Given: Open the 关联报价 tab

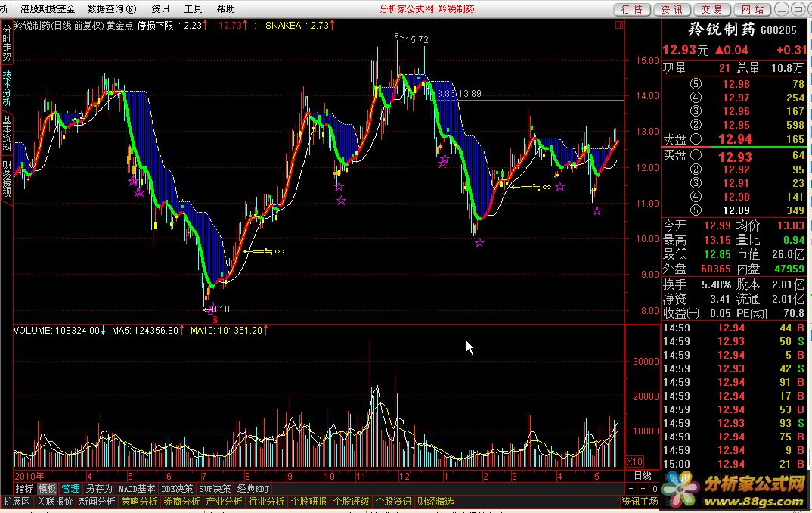Looking at the screenshot, I should (55, 502).
